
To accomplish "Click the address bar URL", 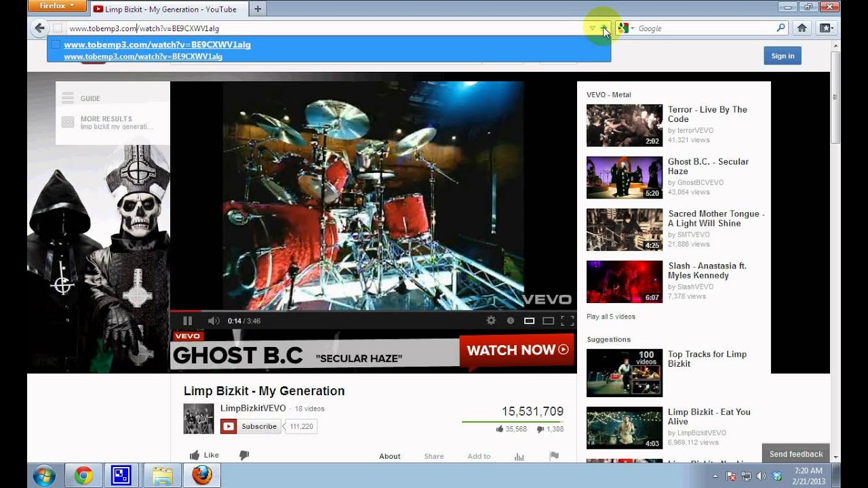I will (144, 28).
